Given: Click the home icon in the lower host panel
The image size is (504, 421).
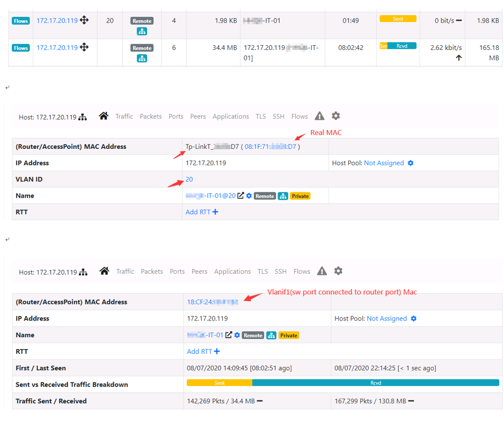Looking at the screenshot, I should [105, 271].
